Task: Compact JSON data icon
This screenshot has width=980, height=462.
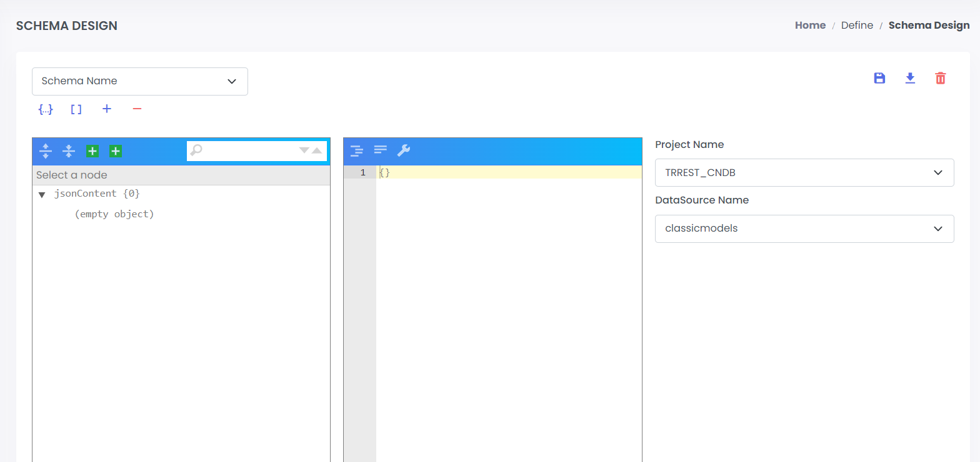Action: click(381, 150)
